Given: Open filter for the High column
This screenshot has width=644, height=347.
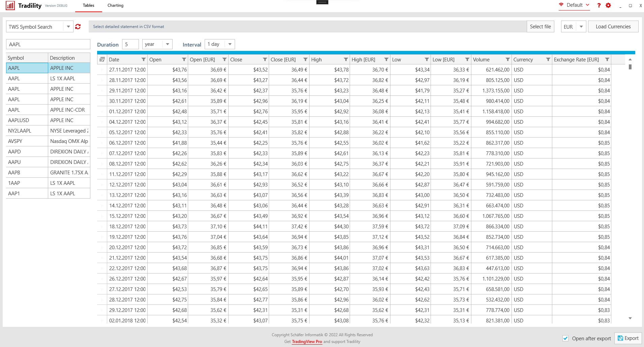Looking at the screenshot, I should pos(346,60).
